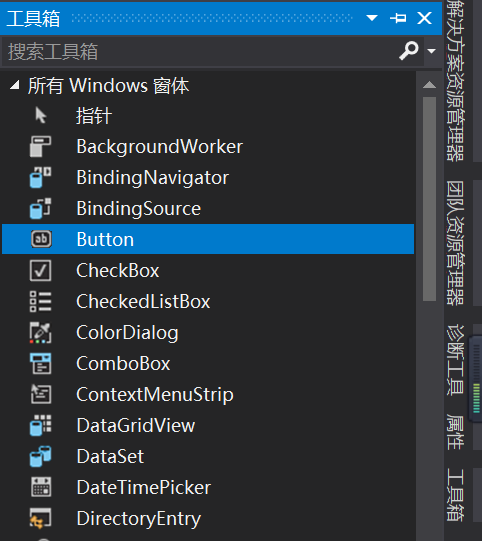The image size is (482, 541).
Task: Click the ComboBox control icon
Action: click(x=40, y=363)
